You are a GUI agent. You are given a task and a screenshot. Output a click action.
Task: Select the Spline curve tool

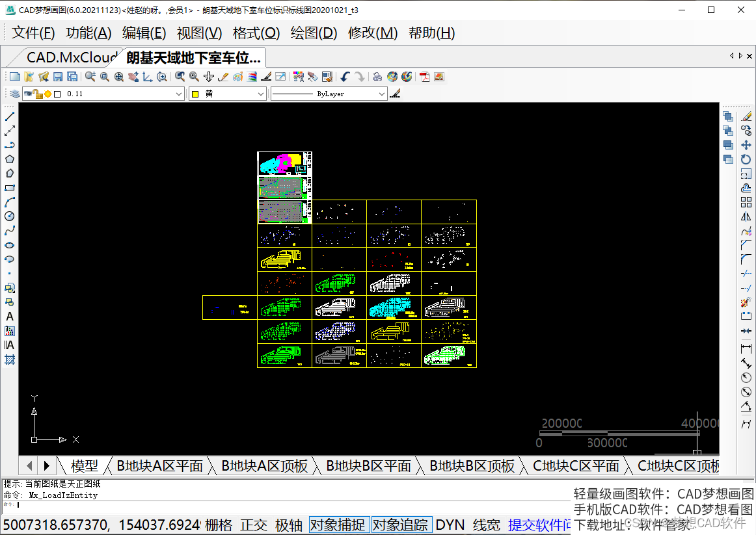point(10,231)
